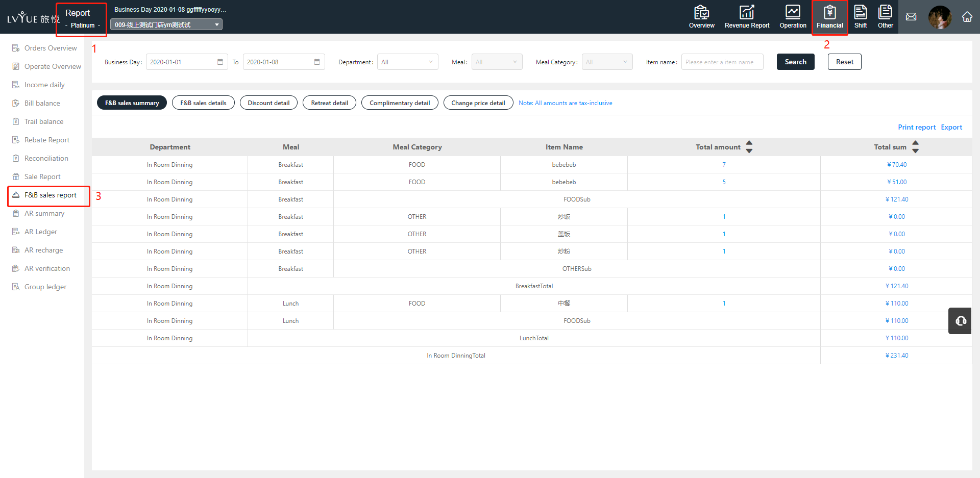Viewport: 980px width, 478px height.
Task: Switch to Discount detail tab
Action: (x=268, y=103)
